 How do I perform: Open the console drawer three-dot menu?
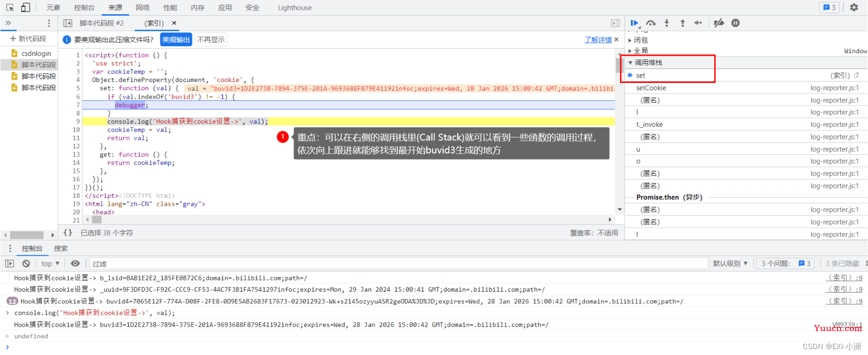(10, 248)
